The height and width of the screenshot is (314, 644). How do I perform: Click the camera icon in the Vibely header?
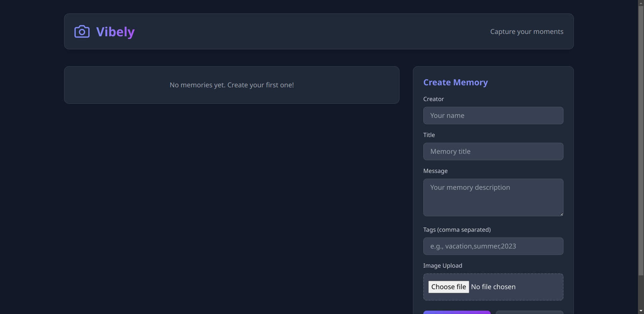82,31
